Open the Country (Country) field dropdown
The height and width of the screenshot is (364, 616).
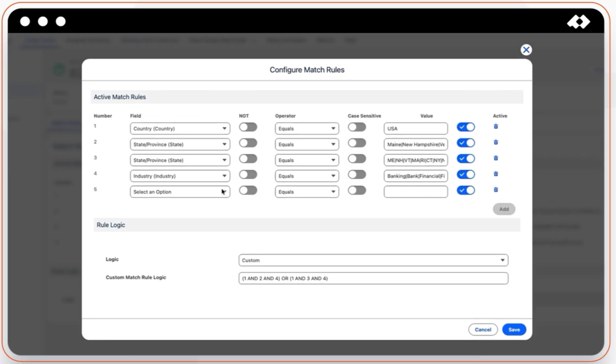[180, 129]
